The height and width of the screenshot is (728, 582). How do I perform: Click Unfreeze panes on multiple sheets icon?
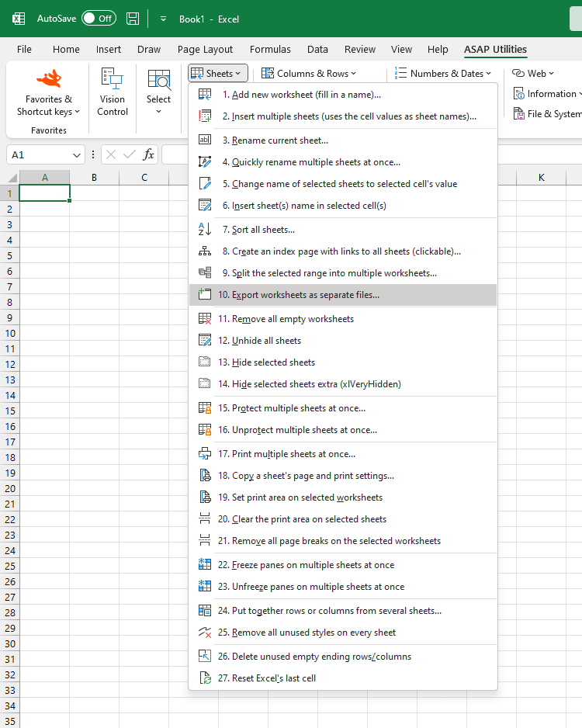click(205, 587)
